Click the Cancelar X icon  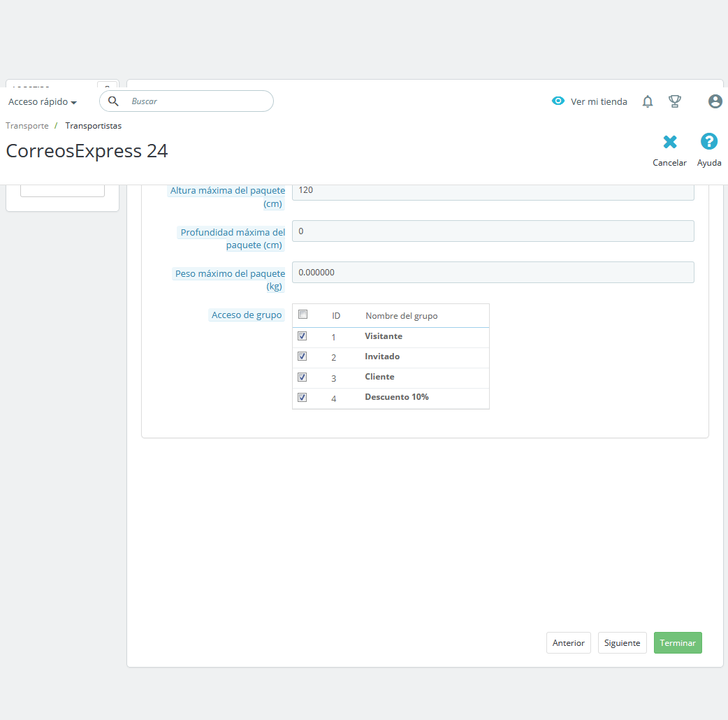tap(669, 142)
